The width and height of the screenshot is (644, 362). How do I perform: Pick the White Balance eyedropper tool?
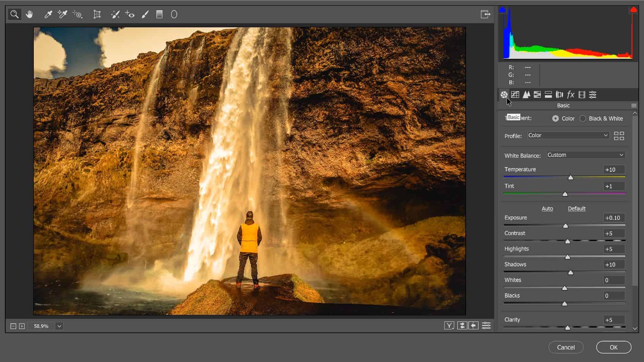[48, 14]
